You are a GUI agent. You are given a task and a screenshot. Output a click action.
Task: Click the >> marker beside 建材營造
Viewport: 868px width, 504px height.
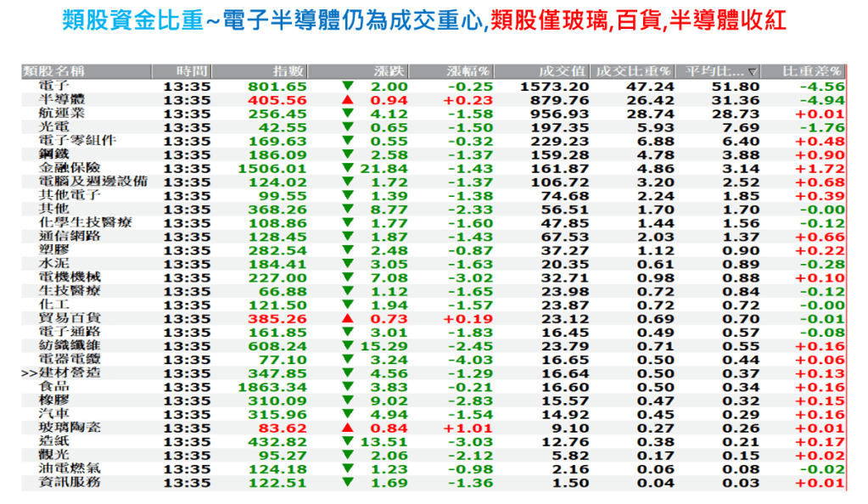click(x=28, y=373)
